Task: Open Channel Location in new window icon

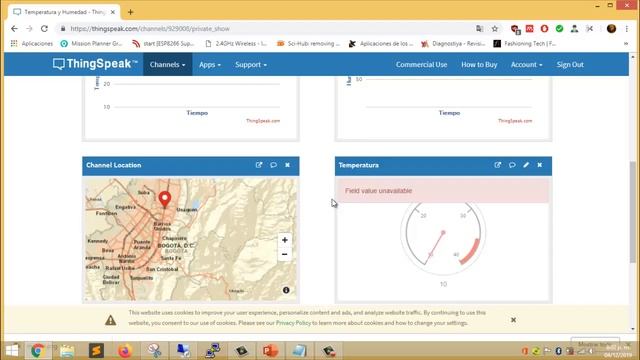Action: tap(259, 165)
